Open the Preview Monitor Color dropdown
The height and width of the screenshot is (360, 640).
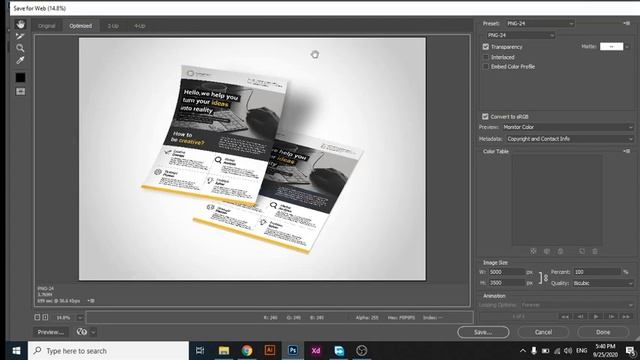click(568, 127)
